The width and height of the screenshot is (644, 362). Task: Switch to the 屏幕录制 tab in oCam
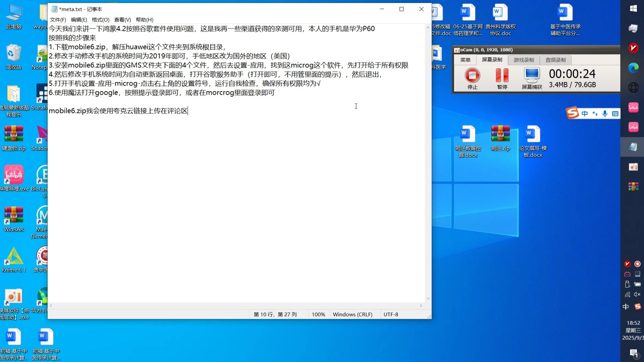(x=492, y=60)
